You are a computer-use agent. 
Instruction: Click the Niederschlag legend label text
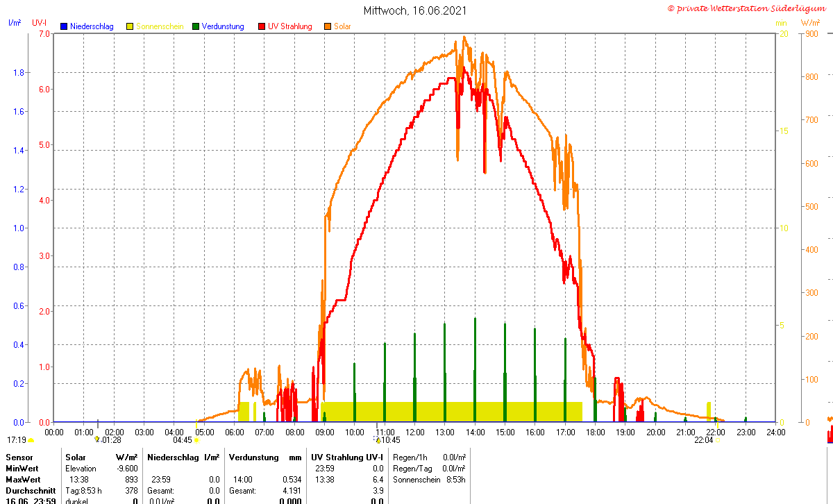(x=92, y=26)
